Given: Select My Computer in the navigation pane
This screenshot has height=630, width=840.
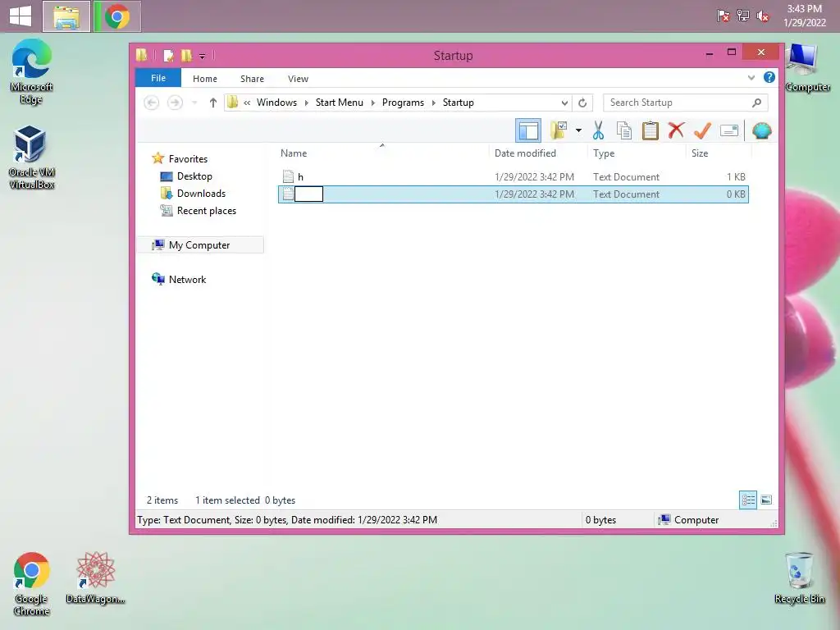Looking at the screenshot, I should click(199, 244).
